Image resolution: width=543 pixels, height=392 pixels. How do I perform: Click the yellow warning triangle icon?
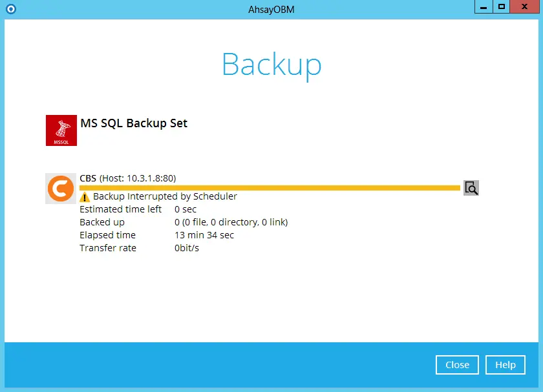(x=85, y=197)
